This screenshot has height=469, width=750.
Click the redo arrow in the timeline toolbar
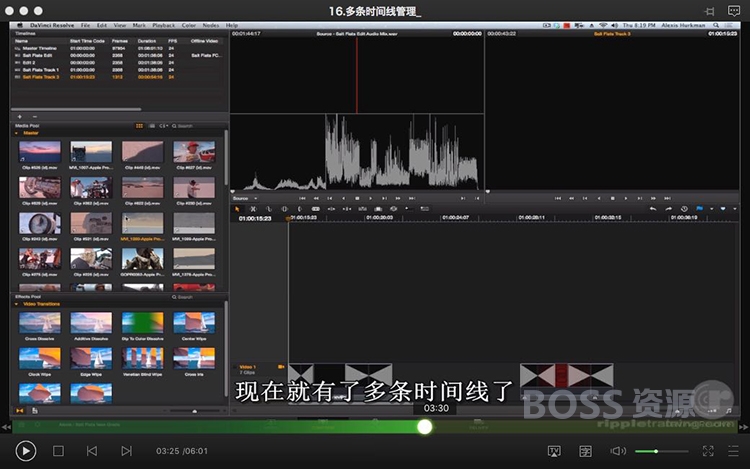[x=668, y=209]
